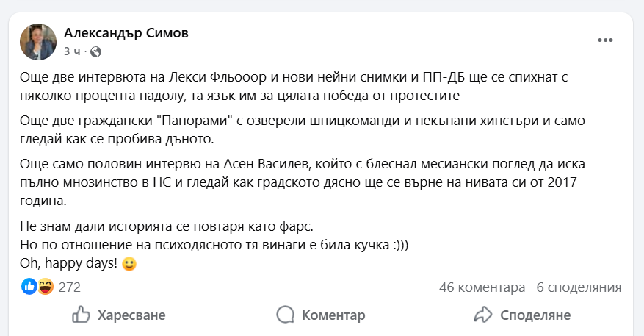Click the share arrow icon
The image size is (644, 336).
482,315
